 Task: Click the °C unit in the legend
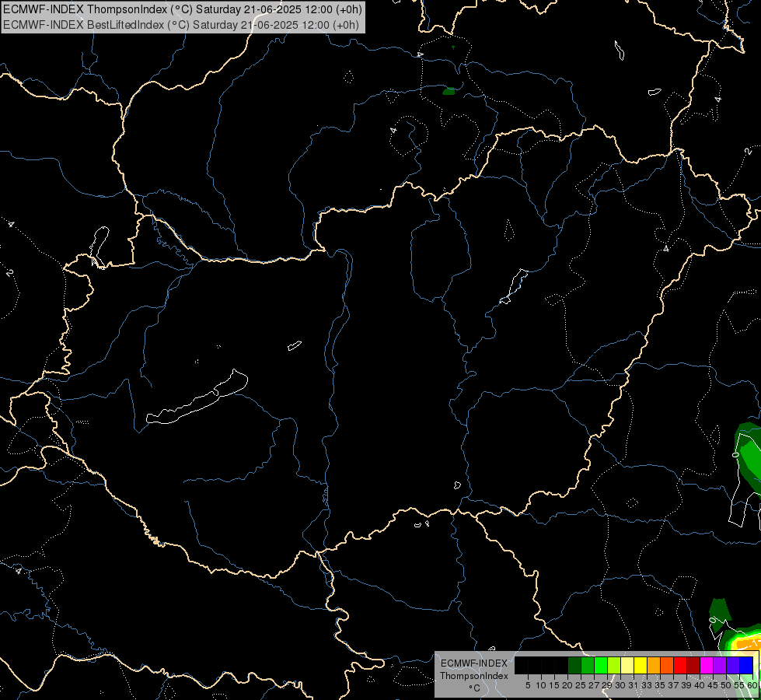(475, 688)
